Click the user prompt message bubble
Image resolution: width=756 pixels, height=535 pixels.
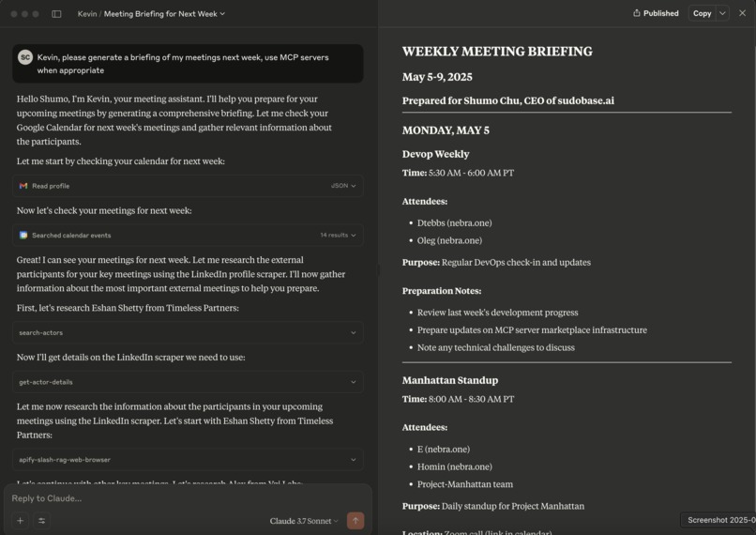click(188, 64)
